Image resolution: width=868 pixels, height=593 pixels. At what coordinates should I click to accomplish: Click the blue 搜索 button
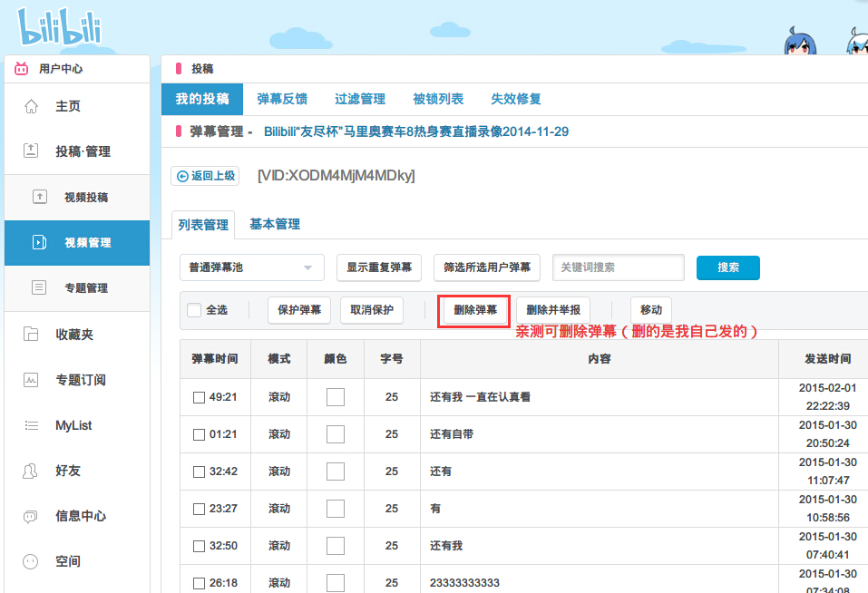tap(728, 267)
